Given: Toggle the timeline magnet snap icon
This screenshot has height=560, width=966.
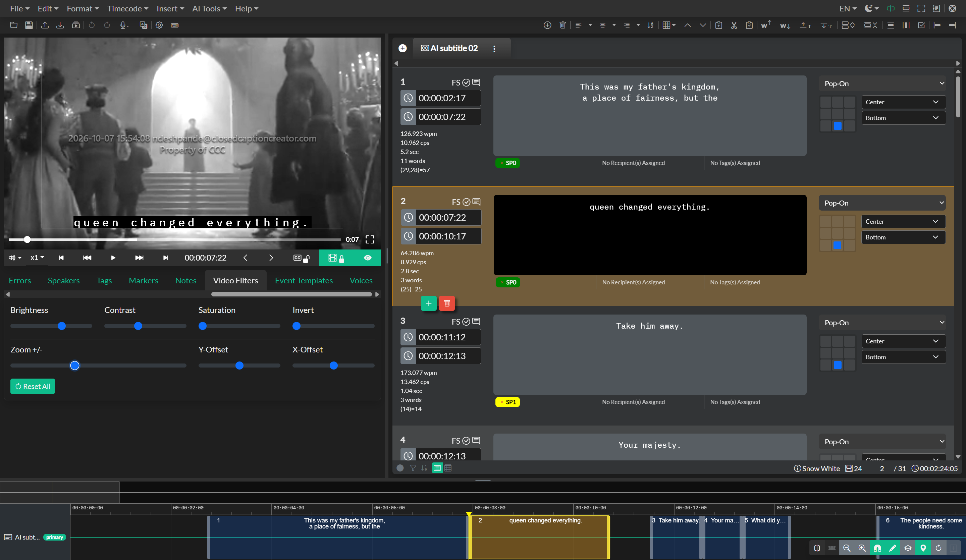Looking at the screenshot, I should (x=877, y=548).
